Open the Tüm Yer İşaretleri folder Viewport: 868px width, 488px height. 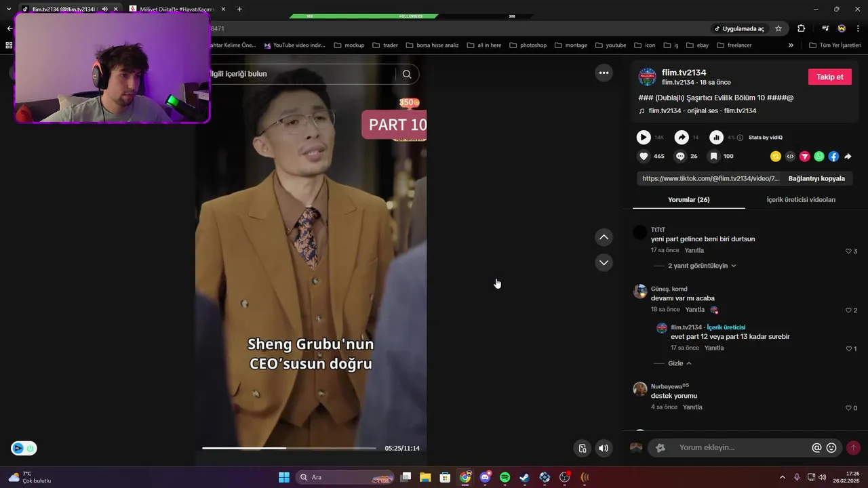[x=835, y=45]
